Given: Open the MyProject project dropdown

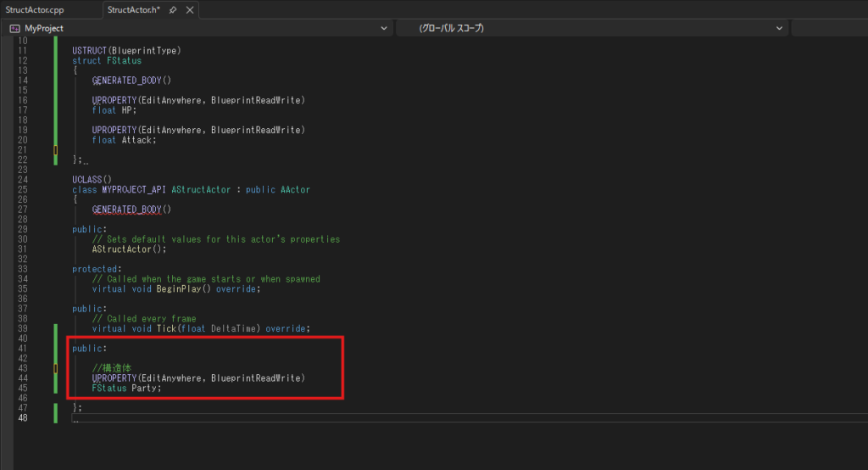Looking at the screenshot, I should [386, 28].
